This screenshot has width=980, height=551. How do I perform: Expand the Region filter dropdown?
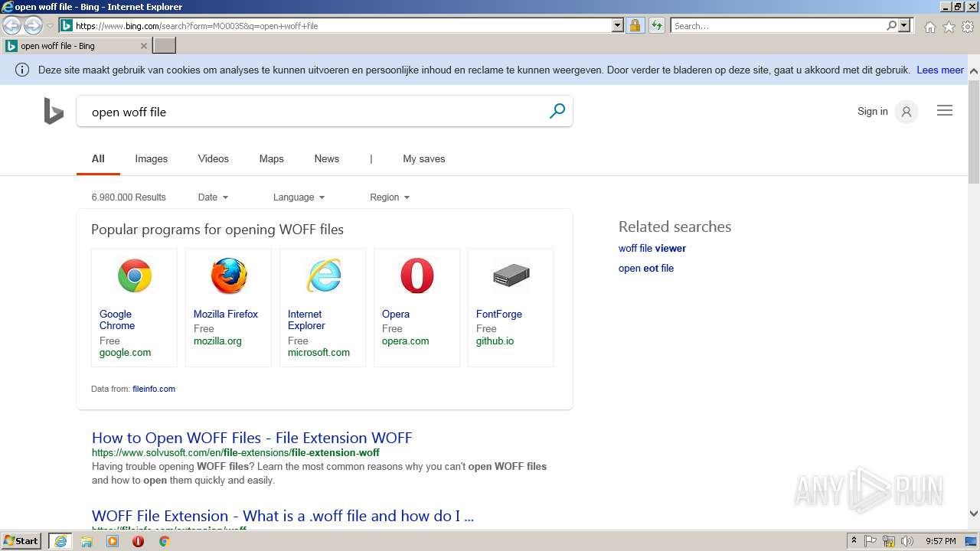tap(390, 197)
